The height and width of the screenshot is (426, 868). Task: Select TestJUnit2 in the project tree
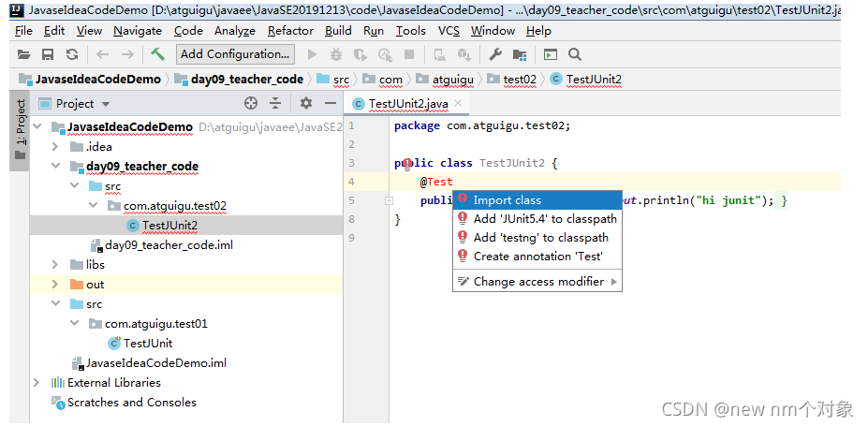coord(169,225)
